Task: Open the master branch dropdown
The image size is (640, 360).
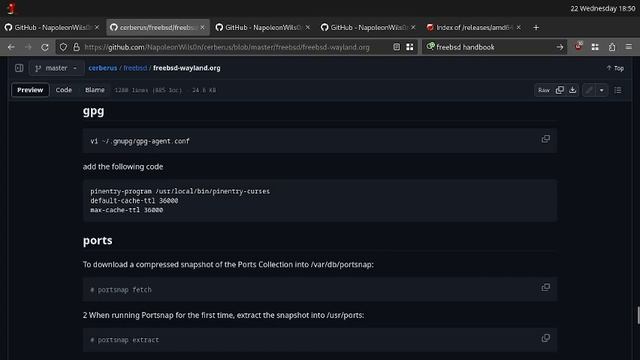Action: [x=56, y=68]
